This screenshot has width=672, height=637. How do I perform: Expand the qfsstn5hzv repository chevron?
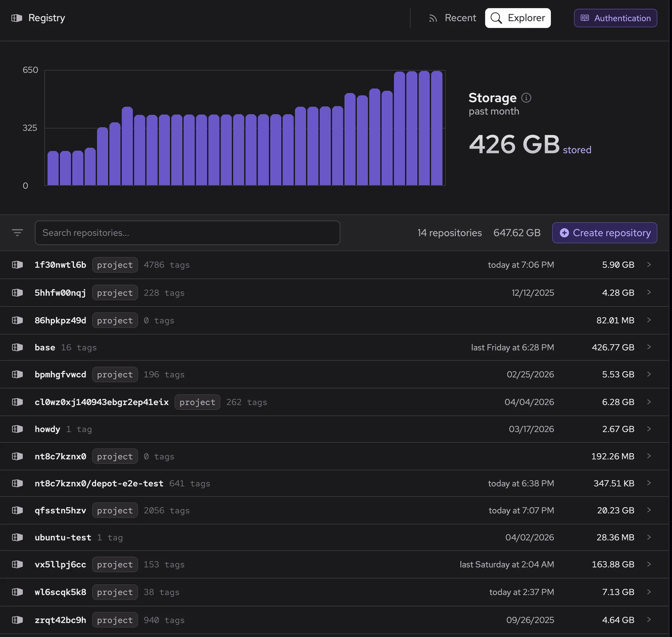(x=649, y=510)
